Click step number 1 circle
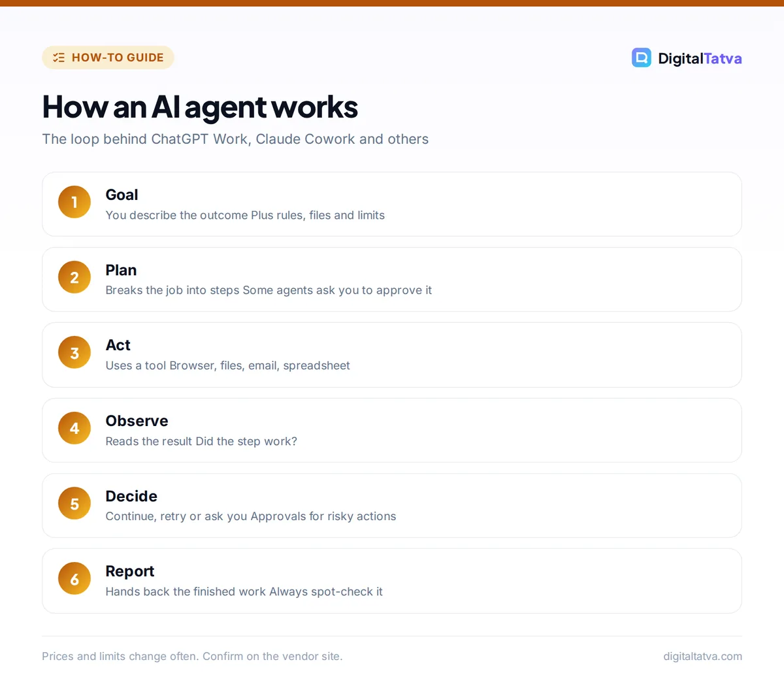 [74, 202]
